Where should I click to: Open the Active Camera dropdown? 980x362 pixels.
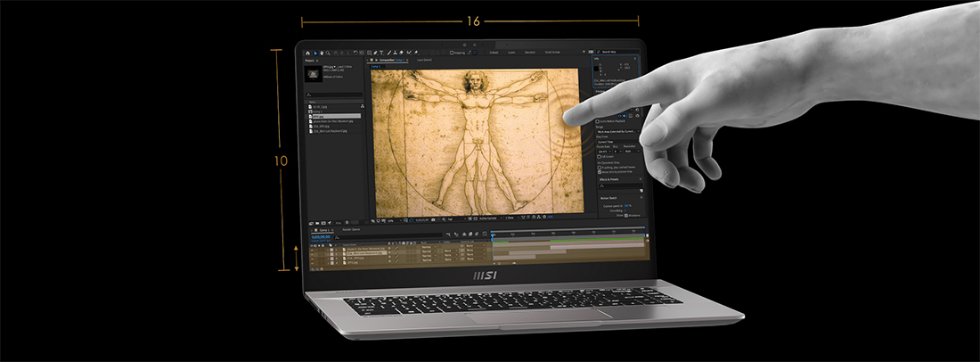point(491,218)
